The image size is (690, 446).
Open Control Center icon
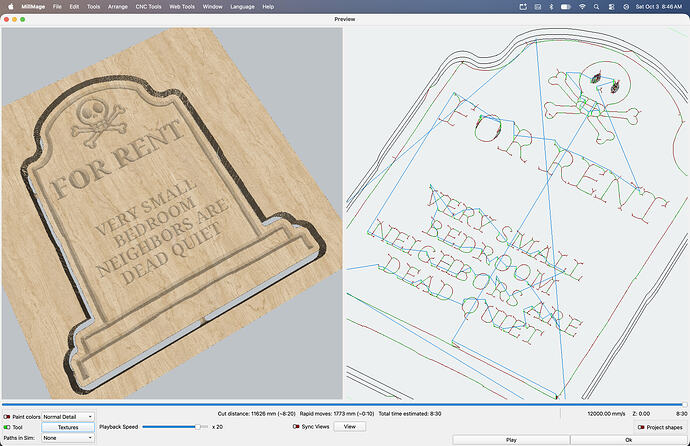point(611,7)
